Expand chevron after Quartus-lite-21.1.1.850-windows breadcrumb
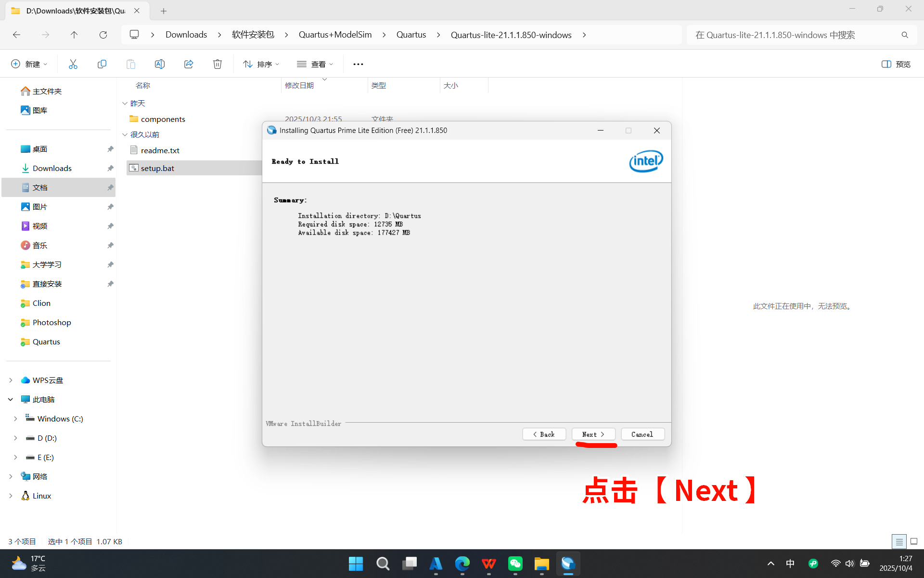Viewport: 924px width, 578px height. pyautogui.click(x=584, y=35)
